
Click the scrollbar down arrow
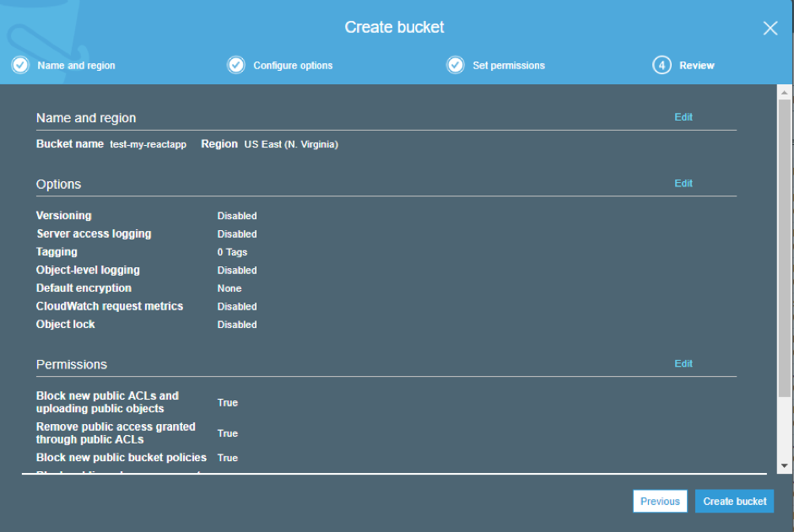tap(785, 465)
